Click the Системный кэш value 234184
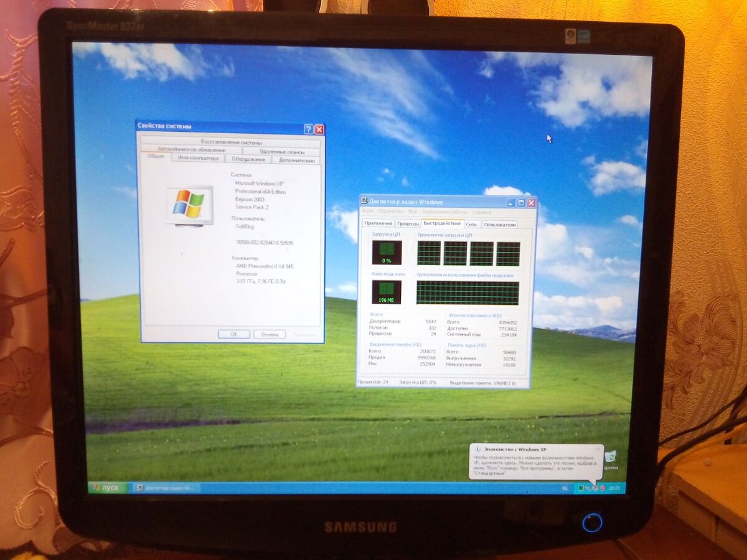Screen dimensions: 747x560 (x=509, y=335)
